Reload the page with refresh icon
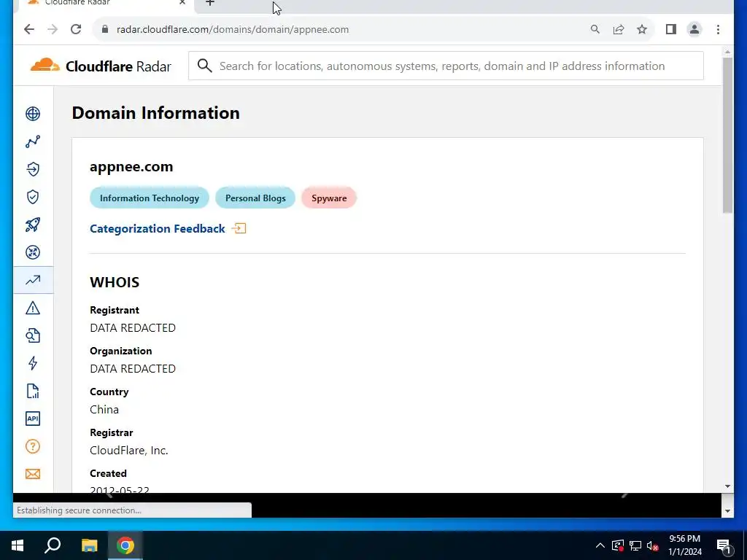The width and height of the screenshot is (747, 560). click(76, 29)
